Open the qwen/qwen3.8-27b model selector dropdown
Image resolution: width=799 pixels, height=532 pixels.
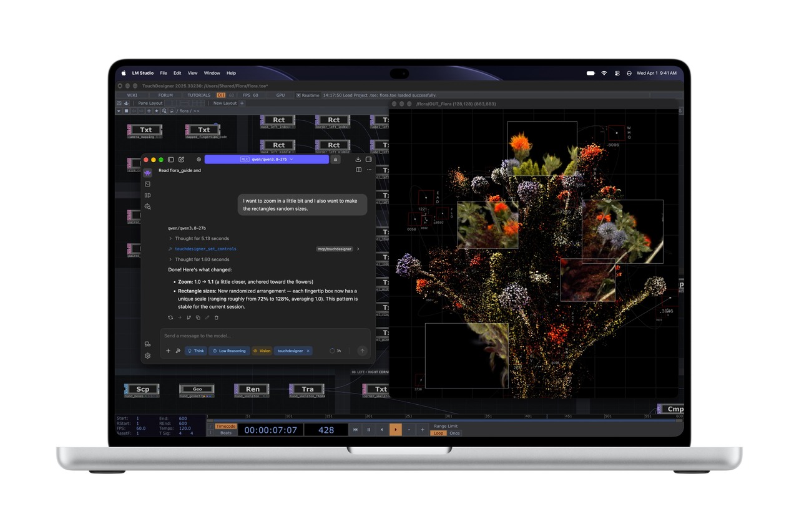pyautogui.click(x=267, y=160)
